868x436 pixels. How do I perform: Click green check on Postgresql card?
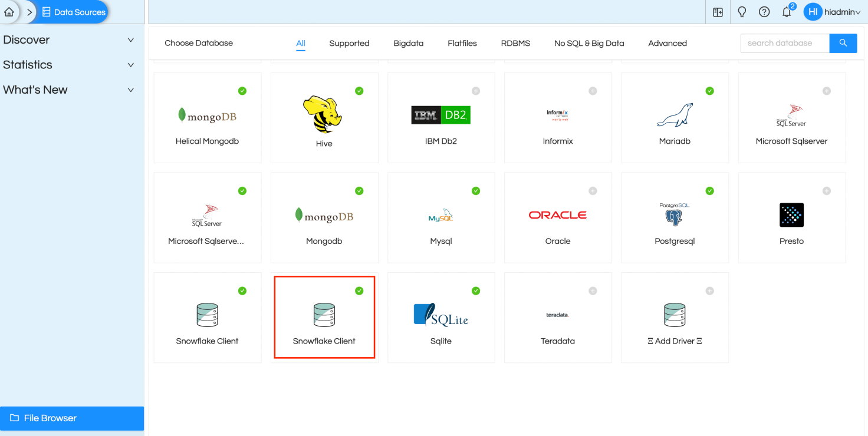click(x=710, y=191)
